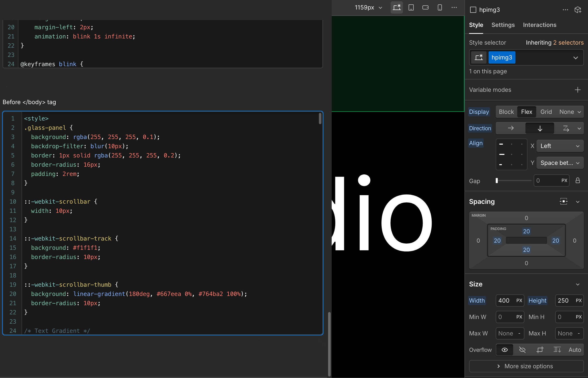The image size is (588, 378).
Task: Click the base breakpoint desktop icon
Action: (397, 7)
